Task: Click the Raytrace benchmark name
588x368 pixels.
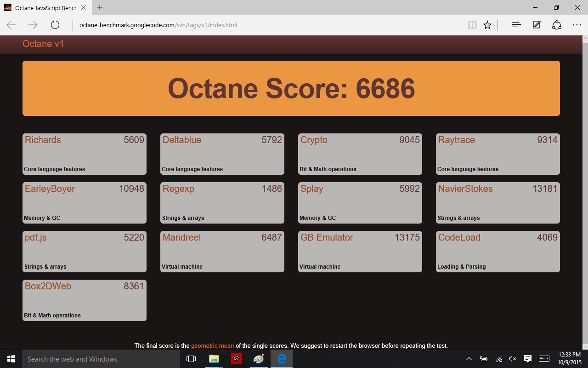Action: click(x=457, y=140)
